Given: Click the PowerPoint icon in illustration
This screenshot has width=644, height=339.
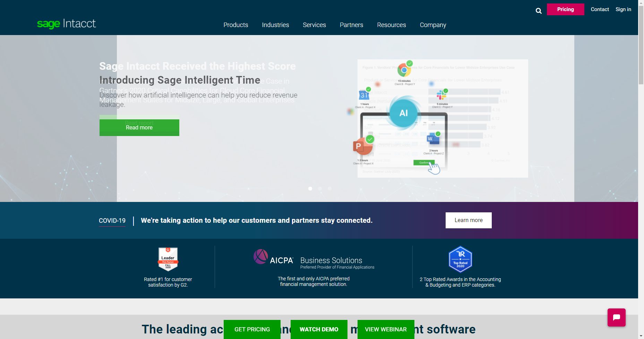Looking at the screenshot, I should pyautogui.click(x=363, y=146).
